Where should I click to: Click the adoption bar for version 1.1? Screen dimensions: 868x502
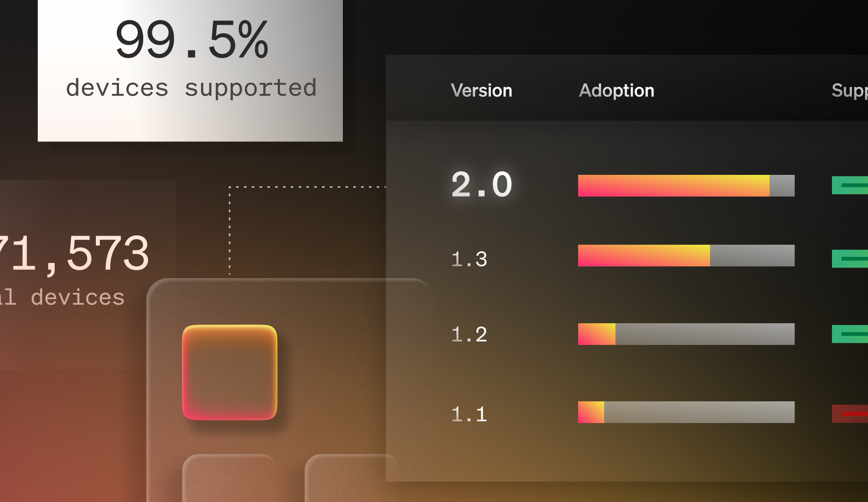(686, 412)
